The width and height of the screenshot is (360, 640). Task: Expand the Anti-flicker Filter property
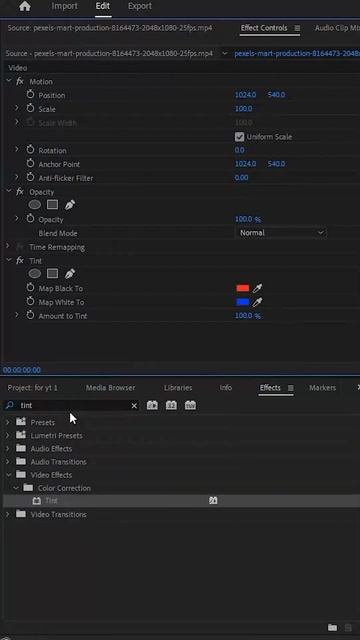[x=17, y=178]
